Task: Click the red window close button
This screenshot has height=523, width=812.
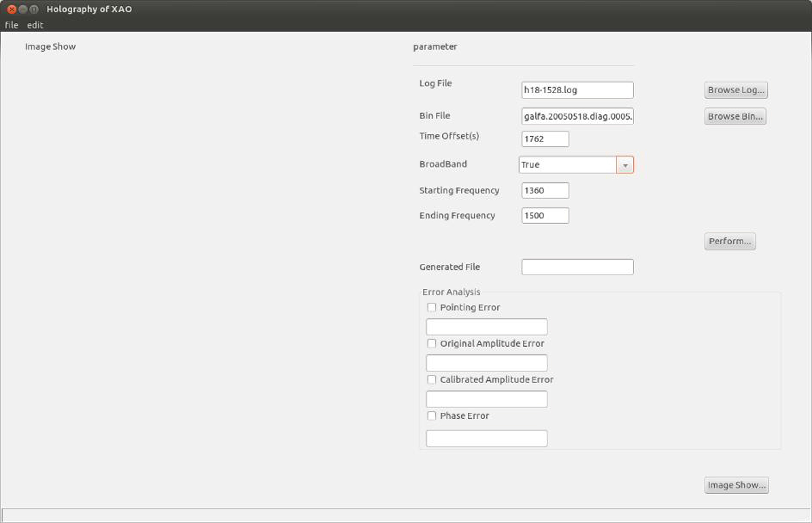Action: 12,9
